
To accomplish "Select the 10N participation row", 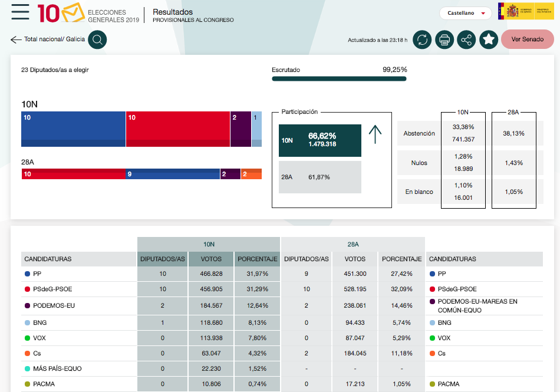I will click(319, 140).
